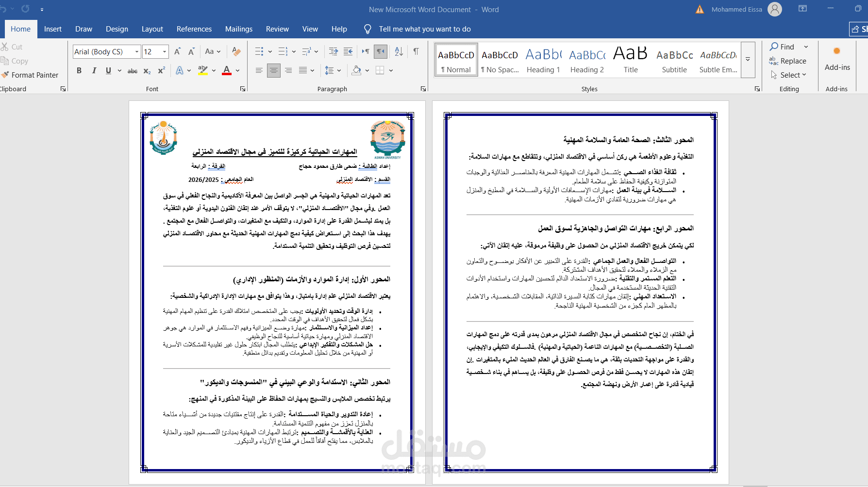This screenshot has height=487, width=868.
Task: Set Right-to-Left text direction
Action: (x=381, y=51)
